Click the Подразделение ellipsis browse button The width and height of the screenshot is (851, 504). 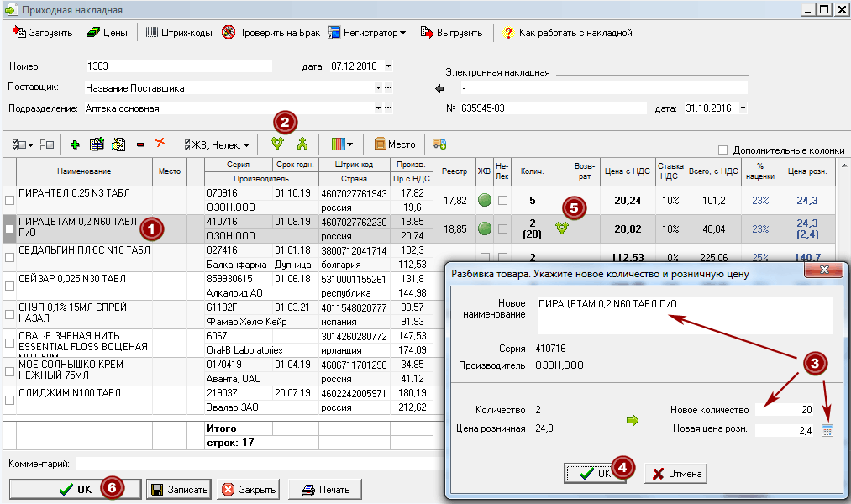click(x=388, y=108)
